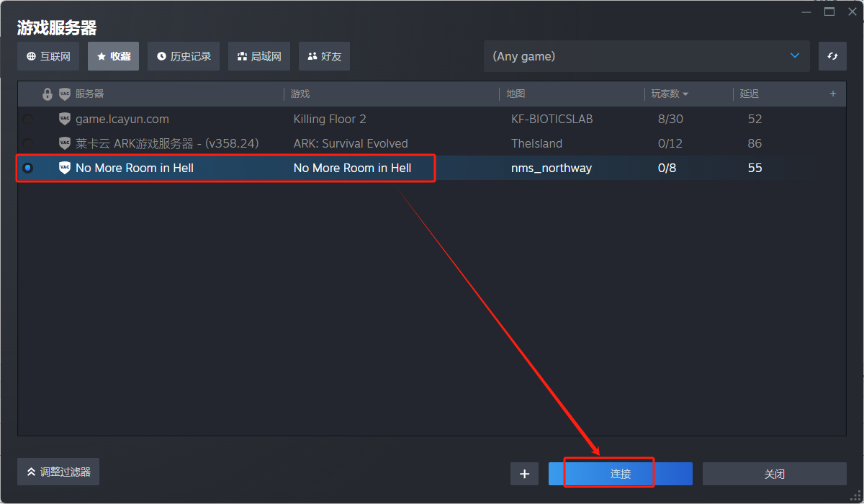Minimize the 游戏服务器 window
Image resolution: width=864 pixels, height=504 pixels.
click(806, 12)
